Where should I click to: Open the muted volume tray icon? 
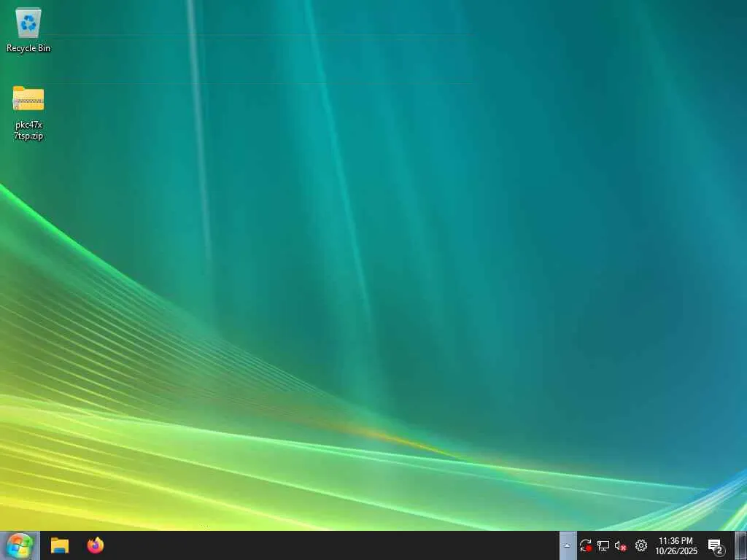[x=620, y=545]
